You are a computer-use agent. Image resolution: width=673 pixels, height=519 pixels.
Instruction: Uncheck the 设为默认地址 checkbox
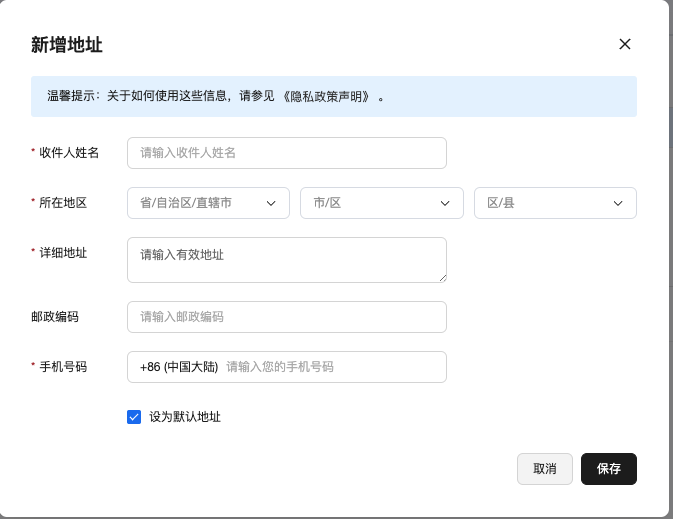(134, 417)
